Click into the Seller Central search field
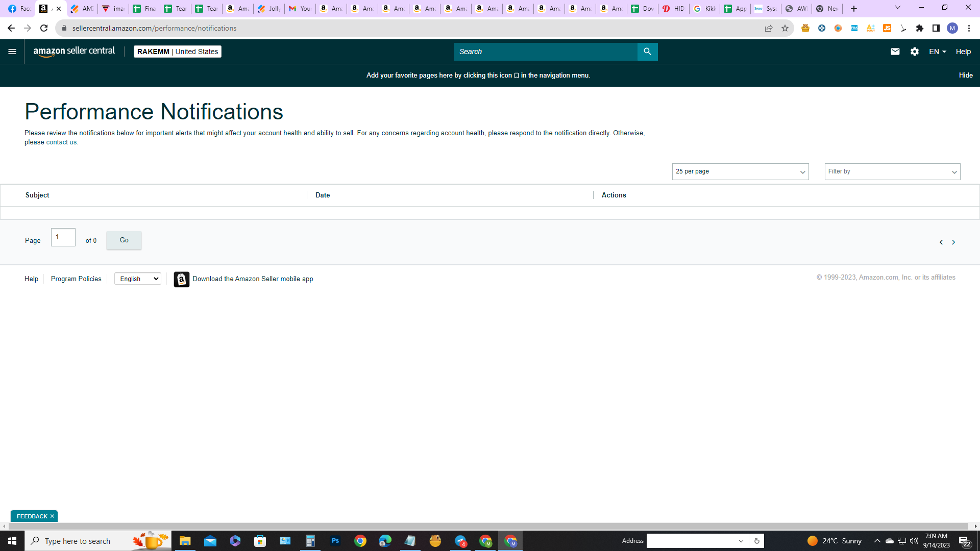This screenshot has height=551, width=980. click(545, 52)
